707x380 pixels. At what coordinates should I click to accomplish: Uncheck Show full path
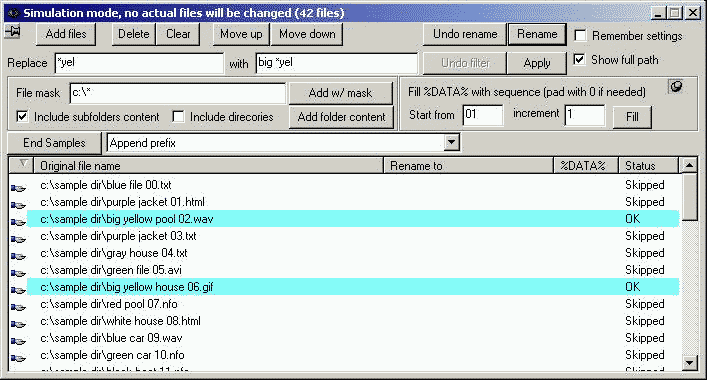(579, 60)
